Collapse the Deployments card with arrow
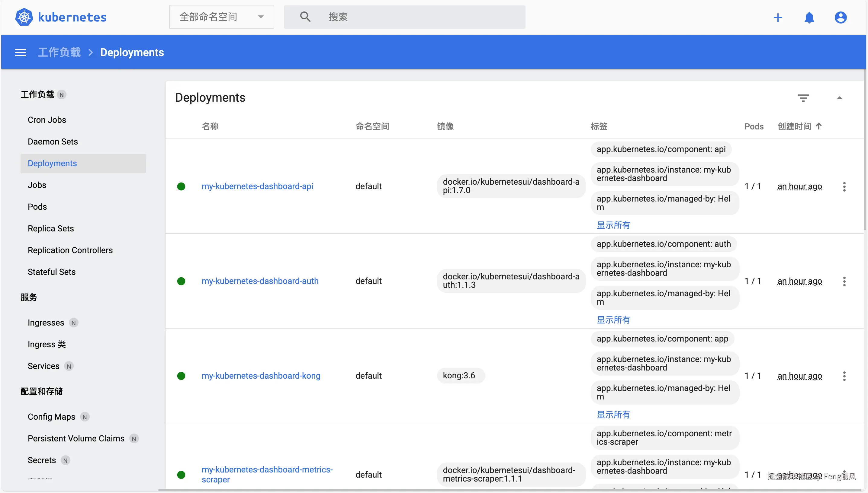 [839, 98]
